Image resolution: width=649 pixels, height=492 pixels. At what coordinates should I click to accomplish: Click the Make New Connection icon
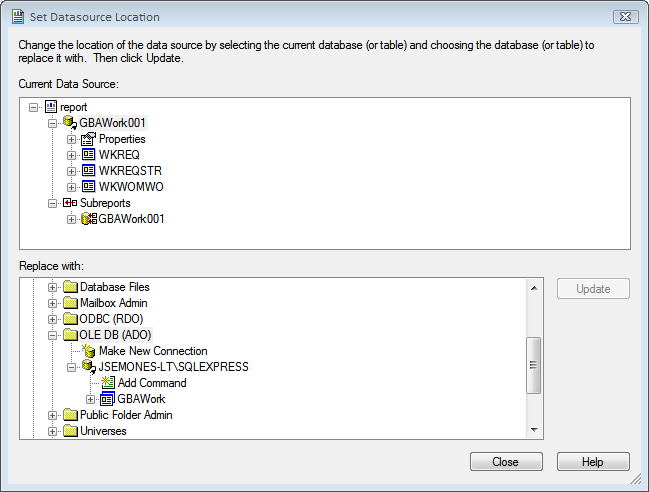[x=89, y=351]
